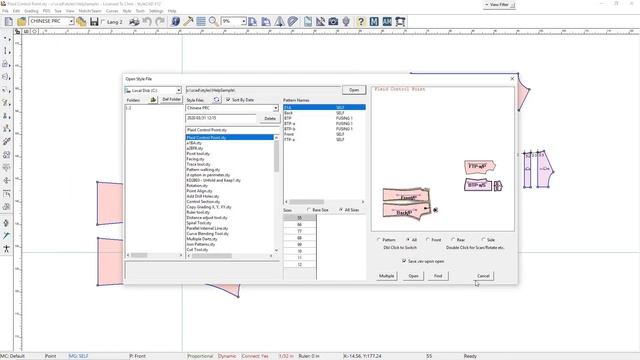Screen dimensions: 640x360
Task: Select 'Front' row in Pattern Names list
Action: 324,134
